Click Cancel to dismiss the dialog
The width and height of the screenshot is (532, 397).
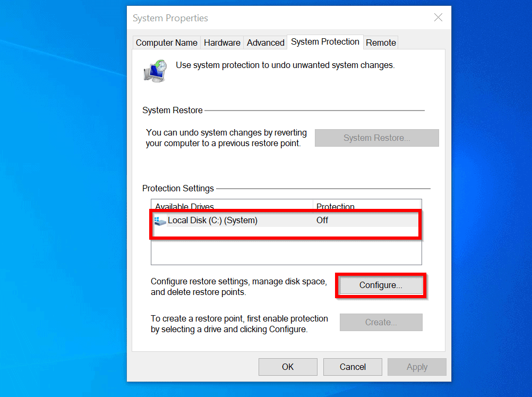(352, 367)
